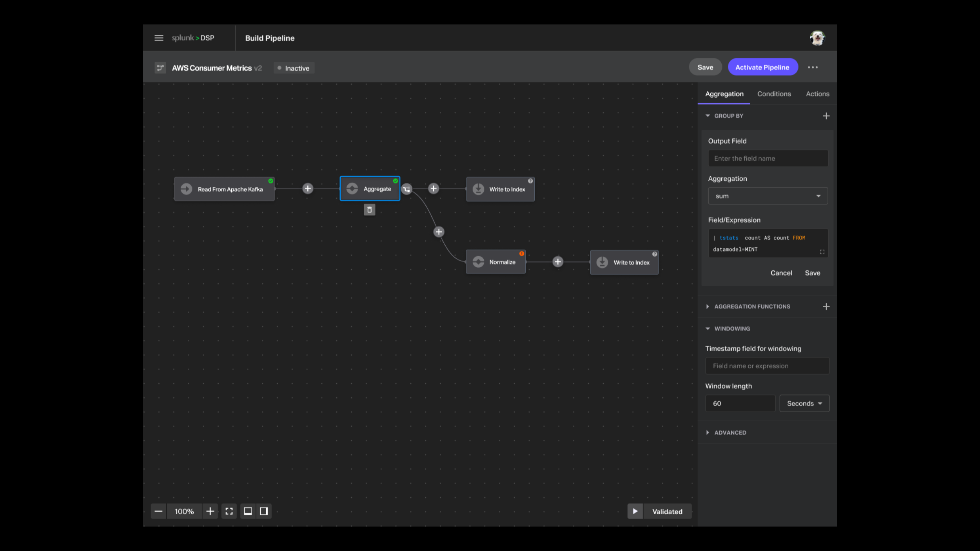Delete the Aggregate node with trash icon

pyautogui.click(x=369, y=210)
